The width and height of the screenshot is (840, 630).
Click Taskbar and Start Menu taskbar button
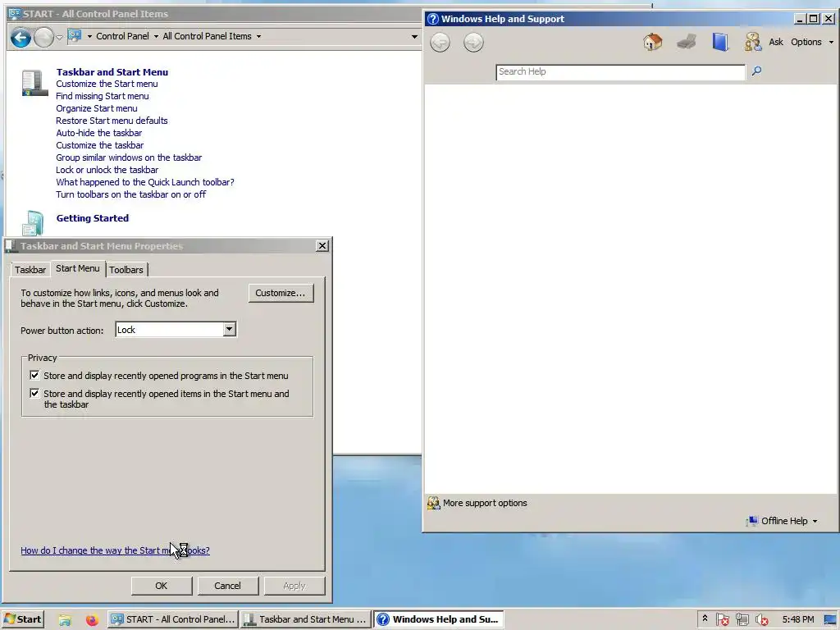pos(305,619)
